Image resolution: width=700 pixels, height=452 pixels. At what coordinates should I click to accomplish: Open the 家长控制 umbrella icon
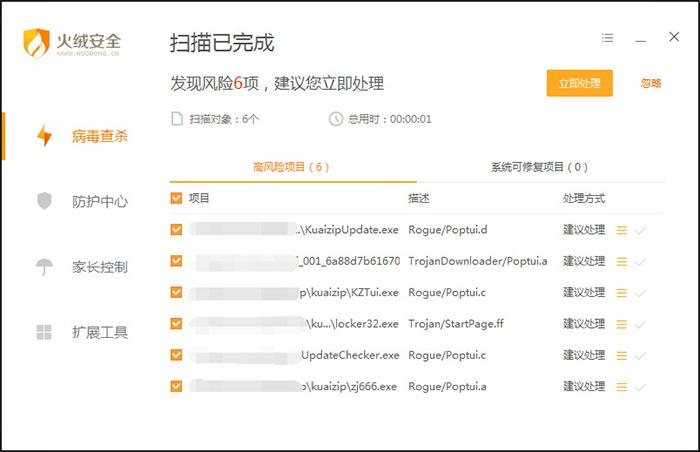tap(44, 267)
